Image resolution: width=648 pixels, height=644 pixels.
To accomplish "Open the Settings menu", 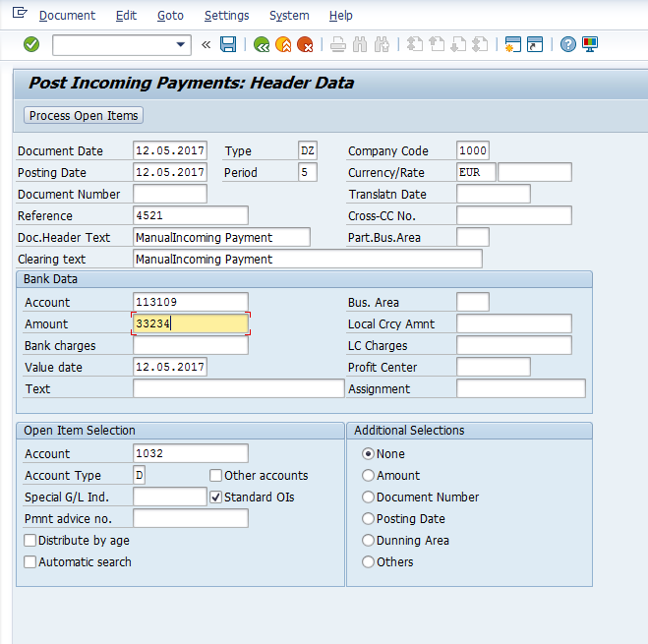I will [x=226, y=16].
